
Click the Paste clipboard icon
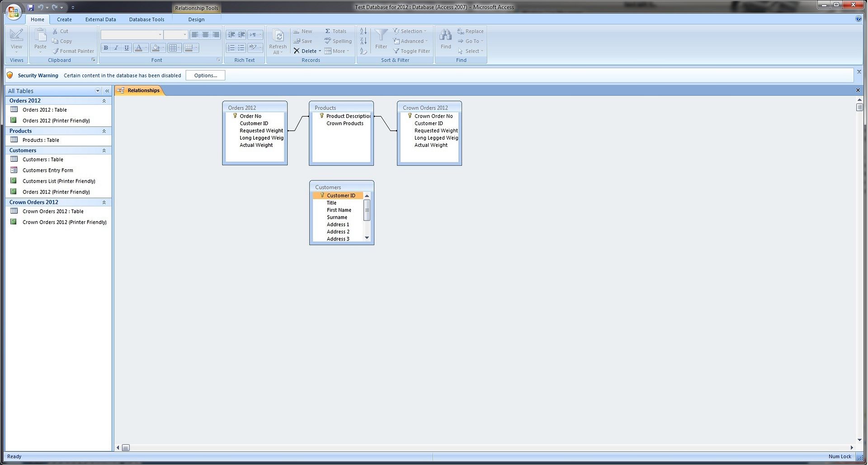(40, 36)
